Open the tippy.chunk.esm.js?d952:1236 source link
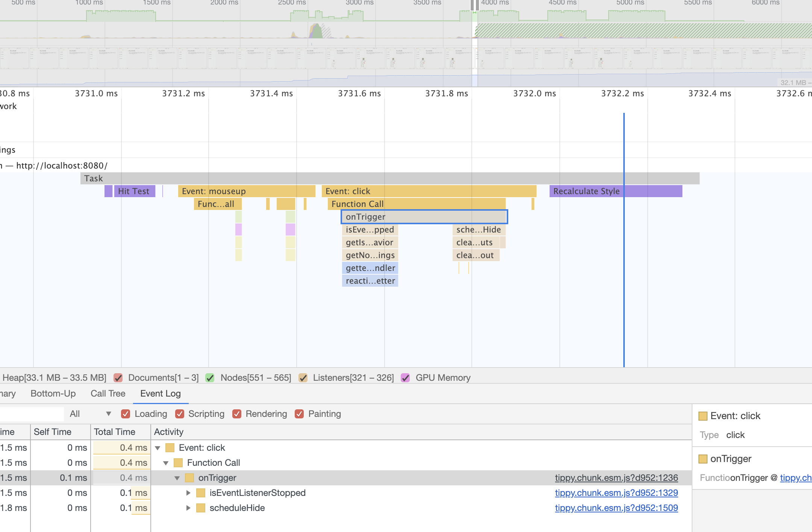Viewport: 812px width, 532px height. [617, 478]
